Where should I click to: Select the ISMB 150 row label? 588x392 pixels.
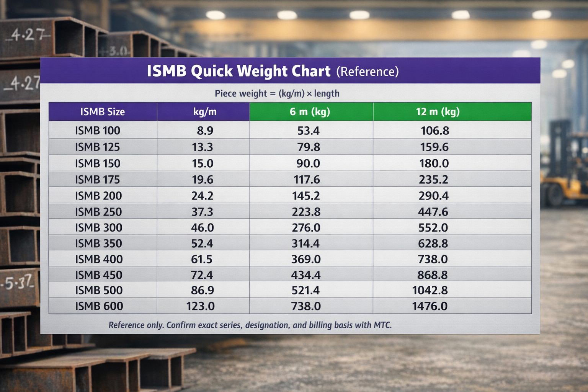(98, 163)
